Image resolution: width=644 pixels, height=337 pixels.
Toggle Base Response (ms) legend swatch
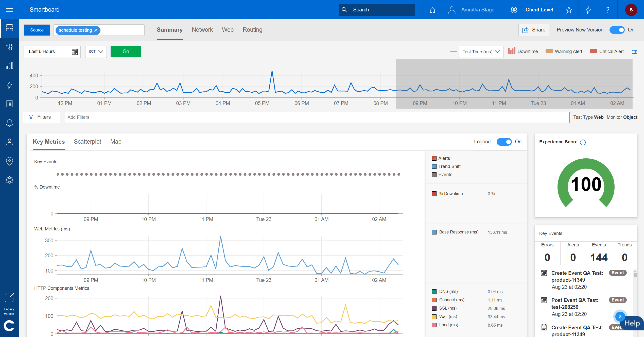434,232
